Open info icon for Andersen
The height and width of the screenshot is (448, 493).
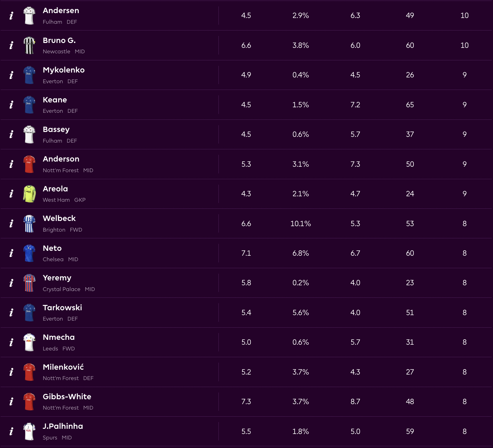click(x=11, y=16)
